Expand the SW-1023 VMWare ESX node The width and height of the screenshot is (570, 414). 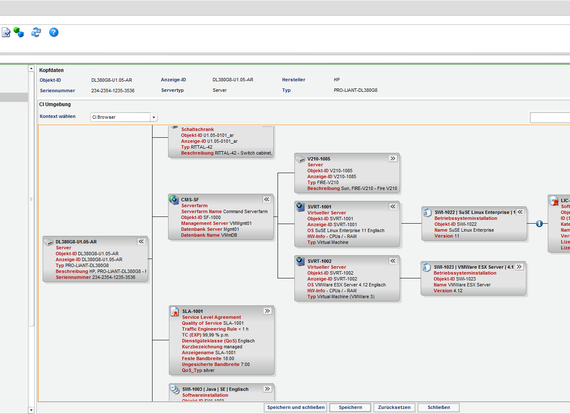(x=519, y=266)
